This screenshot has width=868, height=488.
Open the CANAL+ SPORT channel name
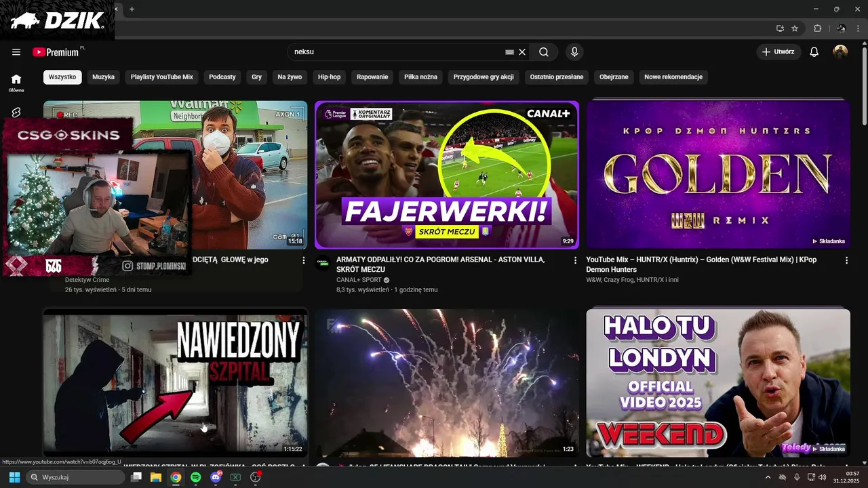click(359, 280)
